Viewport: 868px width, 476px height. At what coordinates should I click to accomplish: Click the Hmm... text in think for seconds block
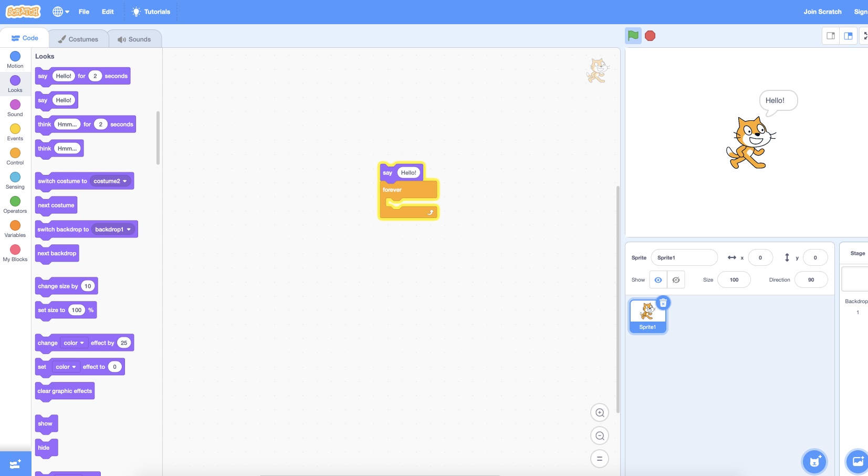67,125
